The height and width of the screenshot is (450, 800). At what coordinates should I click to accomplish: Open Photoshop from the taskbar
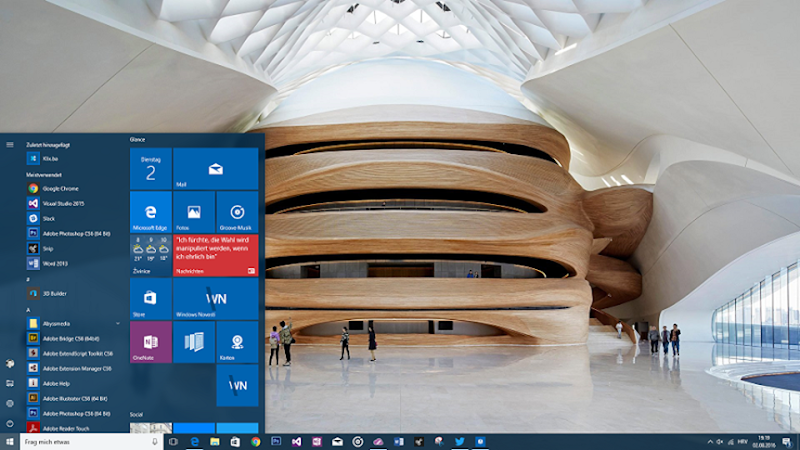[x=276, y=442]
